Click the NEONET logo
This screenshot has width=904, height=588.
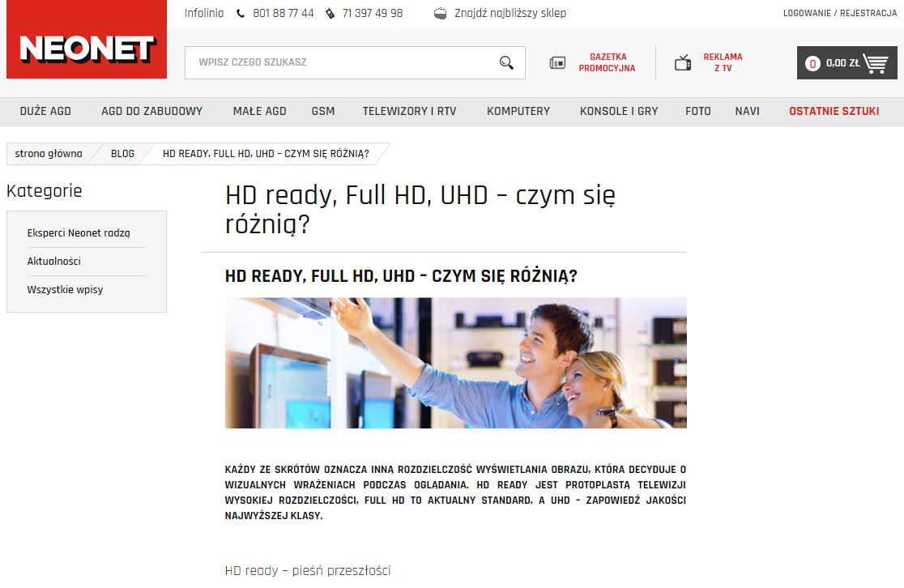click(x=87, y=49)
